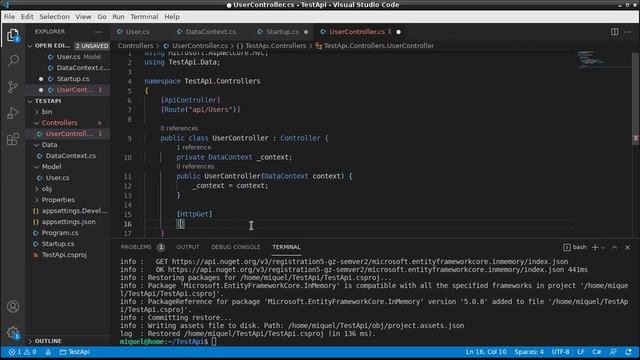
Task: Change line ending via LF indicator
Action: 580,352
